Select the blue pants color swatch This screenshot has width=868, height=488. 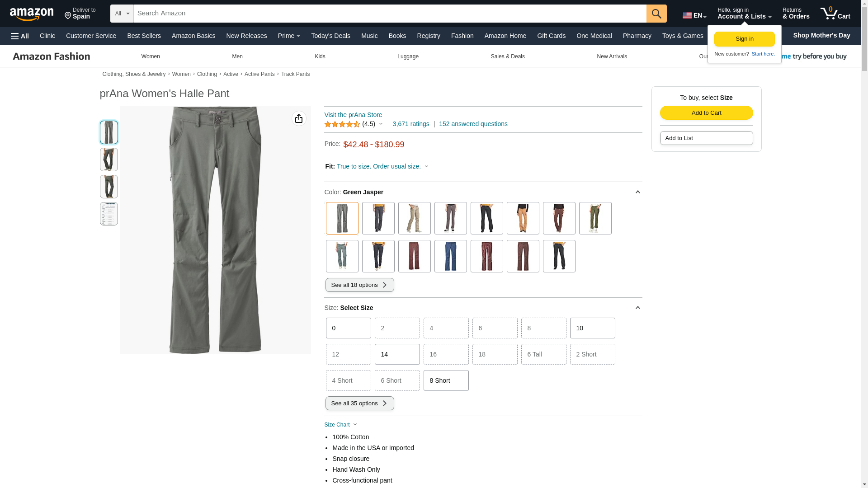coord(450,256)
